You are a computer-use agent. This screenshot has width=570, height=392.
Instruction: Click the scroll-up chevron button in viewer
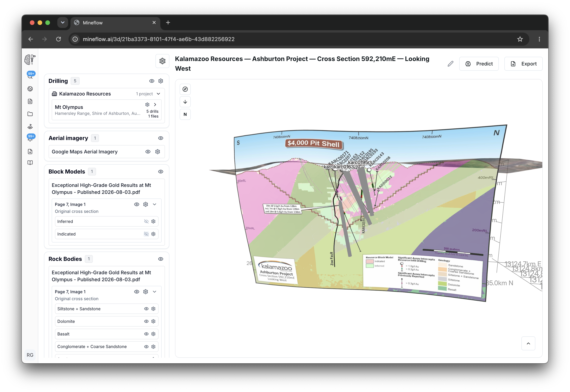(x=528, y=344)
